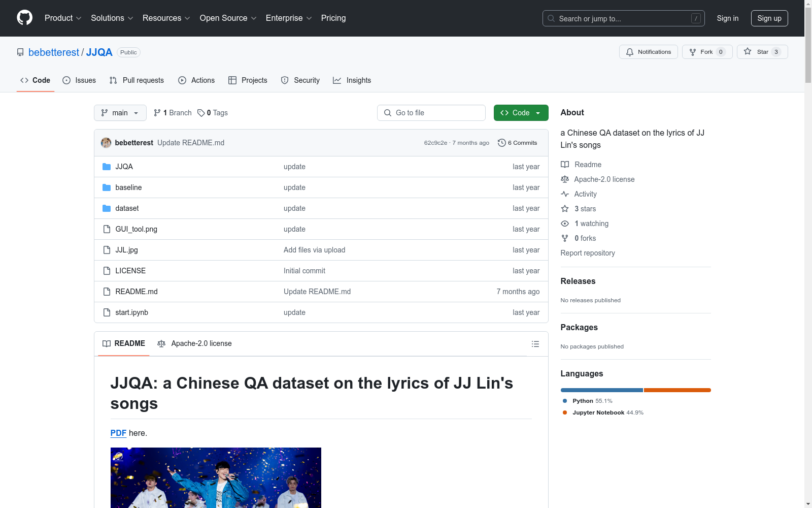This screenshot has height=508, width=812.
Task: Focus the Go to file input
Action: (431, 113)
